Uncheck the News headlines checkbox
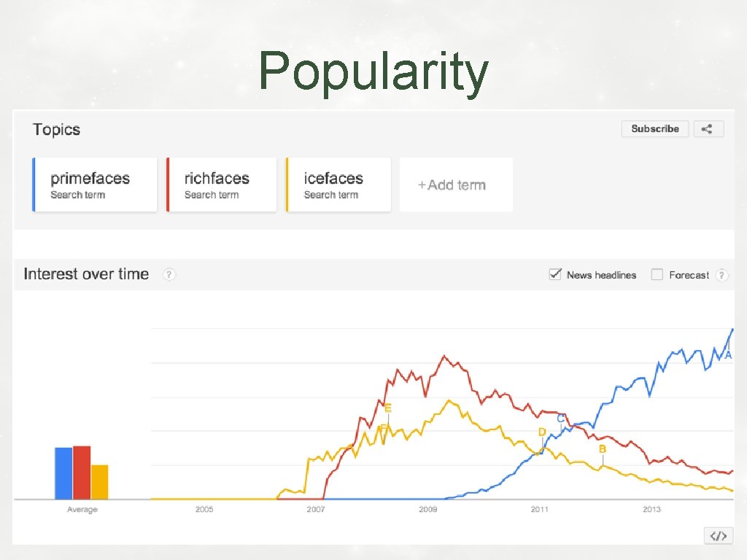The height and width of the screenshot is (560, 747). pyautogui.click(x=555, y=274)
